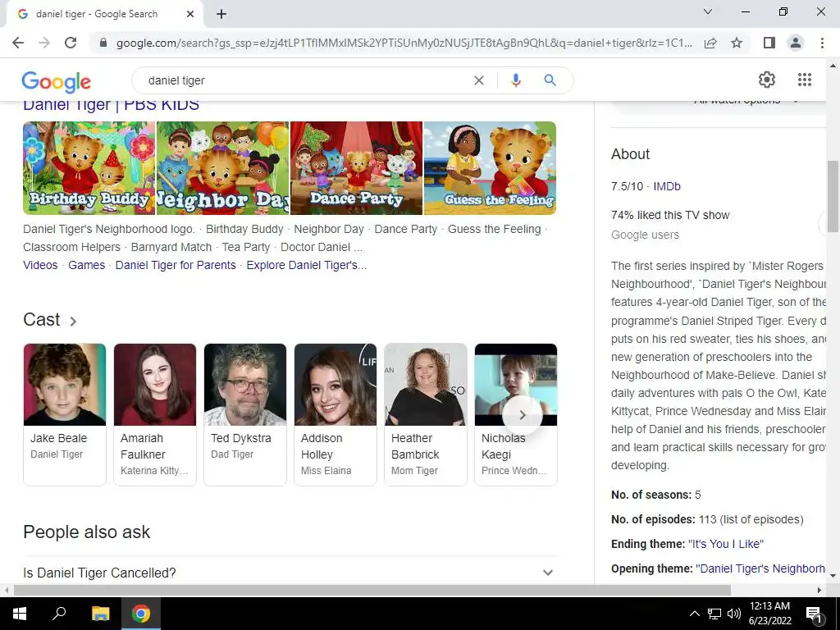The image size is (840, 630).
Task: Open the Google apps grid
Action: [x=804, y=80]
